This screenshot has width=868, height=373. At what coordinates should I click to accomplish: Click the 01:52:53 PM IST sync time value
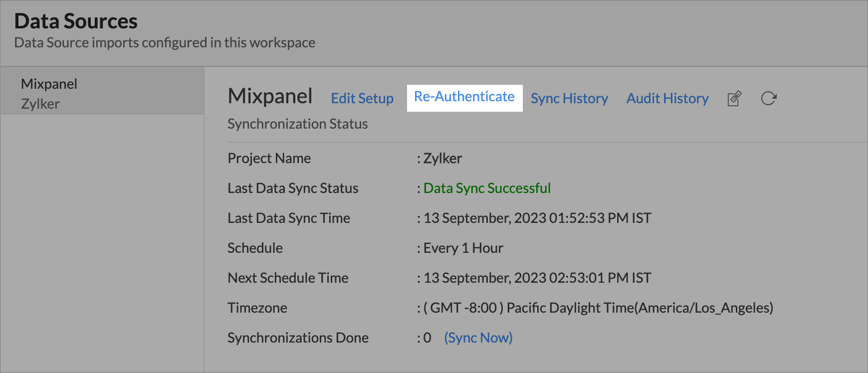[537, 218]
